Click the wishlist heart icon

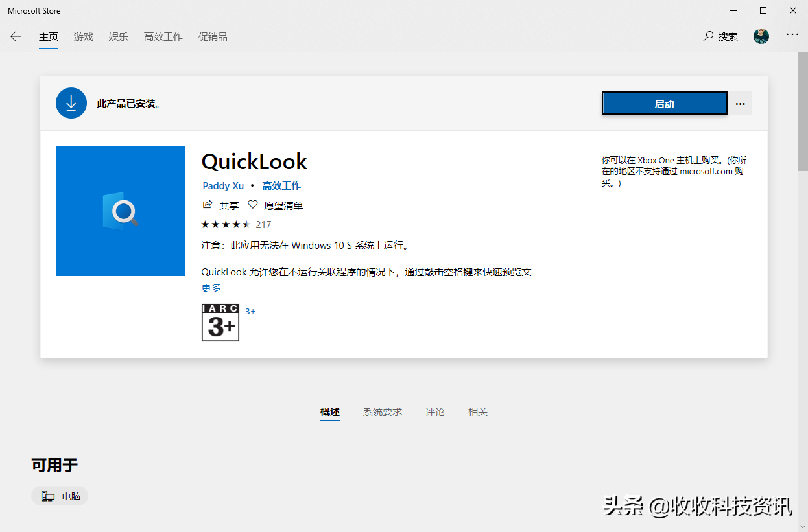tap(252, 205)
